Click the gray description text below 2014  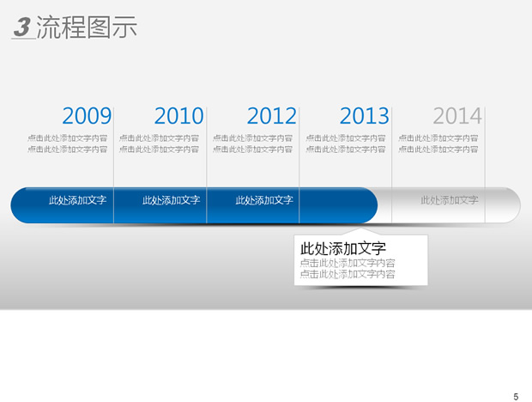pos(438,143)
